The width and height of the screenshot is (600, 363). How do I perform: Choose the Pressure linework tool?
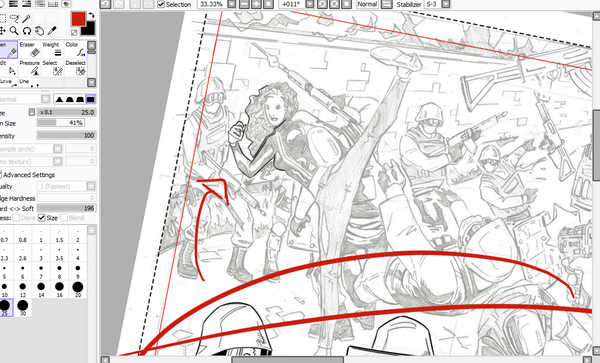30,68
